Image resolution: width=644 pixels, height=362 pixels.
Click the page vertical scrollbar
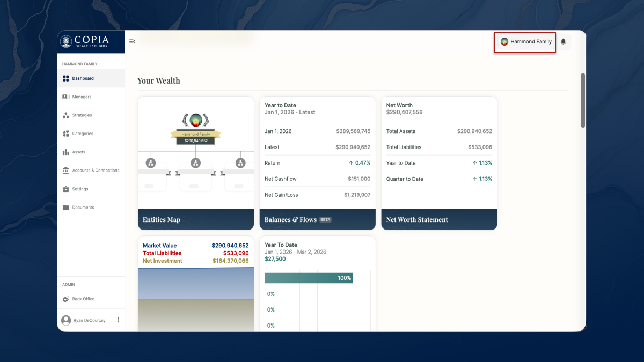pos(583,100)
